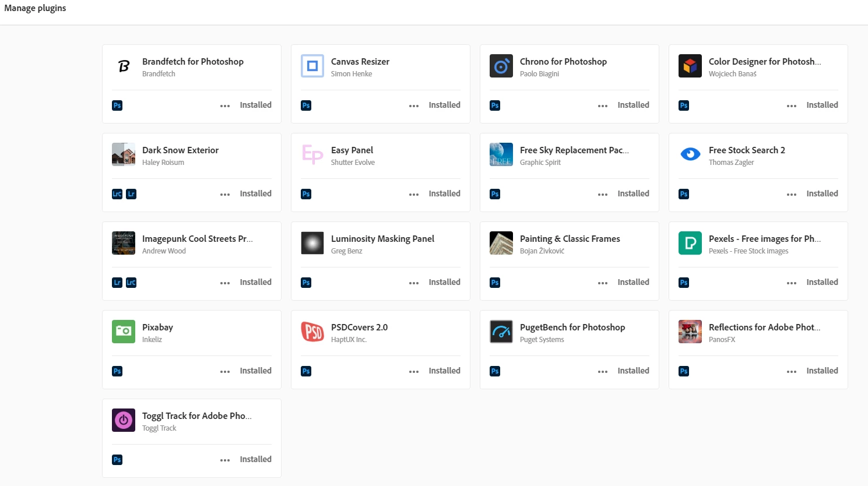This screenshot has width=868, height=486.
Task: Click the PugetBench for Photoshop gauge icon
Action: coord(501,332)
